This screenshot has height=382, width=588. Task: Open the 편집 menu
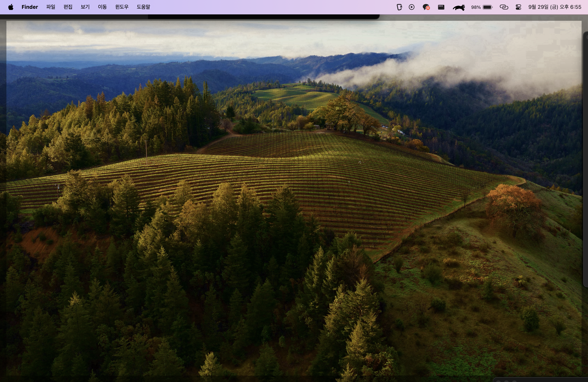68,7
